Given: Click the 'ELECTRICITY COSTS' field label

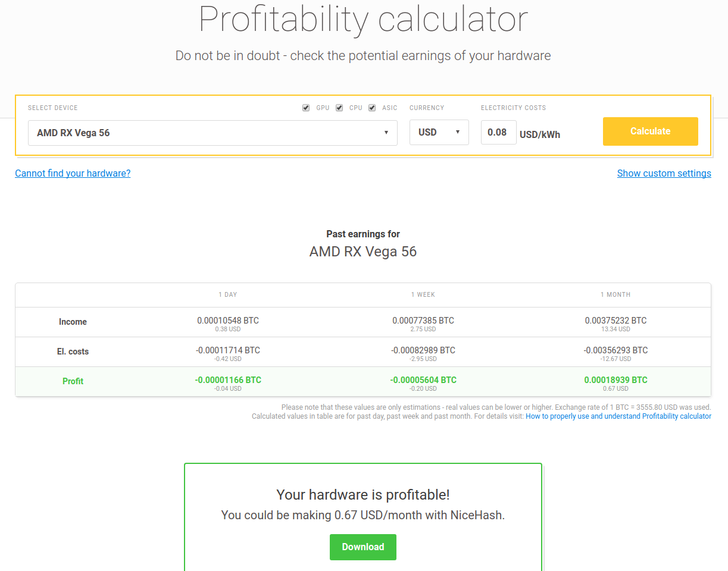Looking at the screenshot, I should click(x=513, y=108).
